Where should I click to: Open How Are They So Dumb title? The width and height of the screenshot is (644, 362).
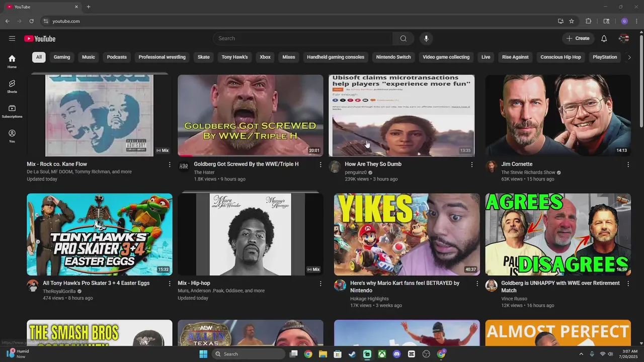click(x=373, y=164)
